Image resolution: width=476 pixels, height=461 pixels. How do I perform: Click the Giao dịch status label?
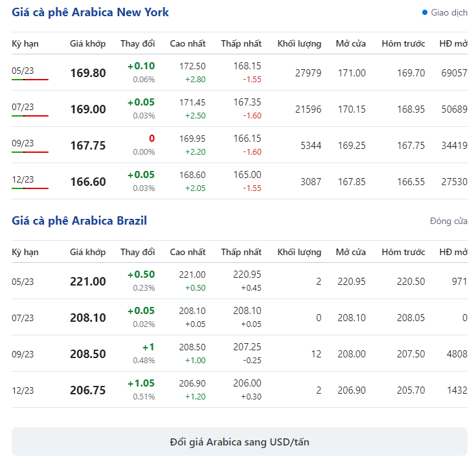pyautogui.click(x=449, y=12)
